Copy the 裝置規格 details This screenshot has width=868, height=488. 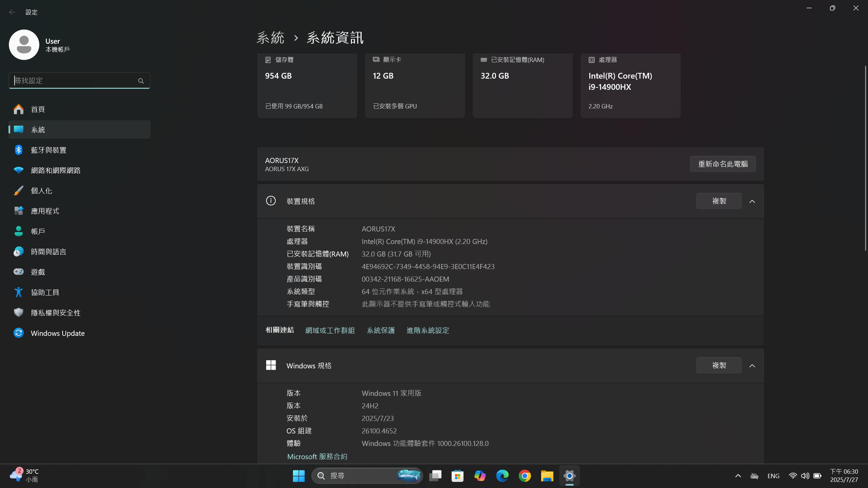click(x=719, y=201)
